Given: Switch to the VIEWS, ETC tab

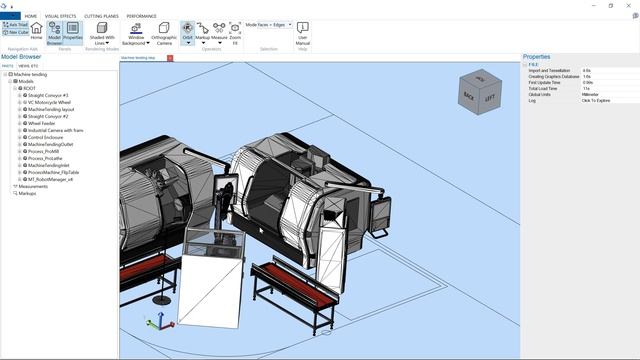Looking at the screenshot, I should click(28, 66).
